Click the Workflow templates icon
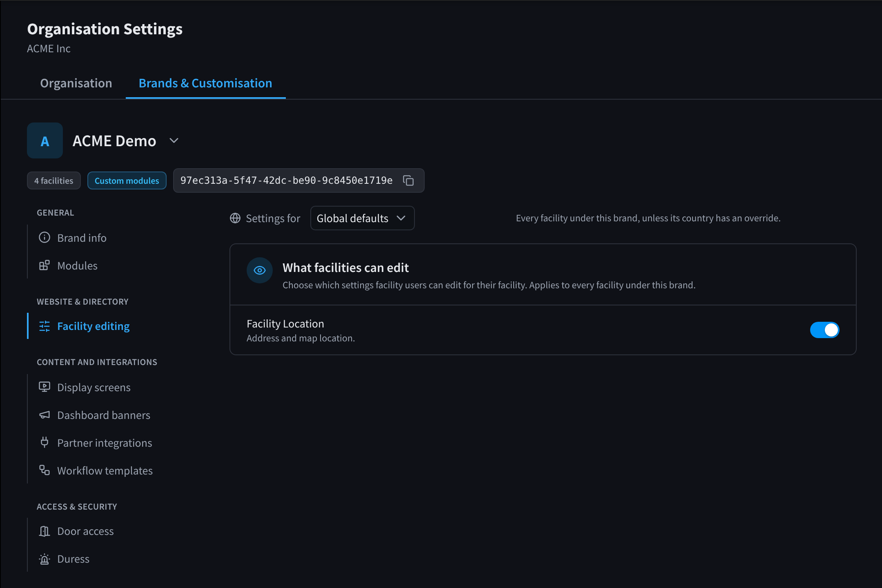This screenshot has width=882, height=588. [45, 470]
